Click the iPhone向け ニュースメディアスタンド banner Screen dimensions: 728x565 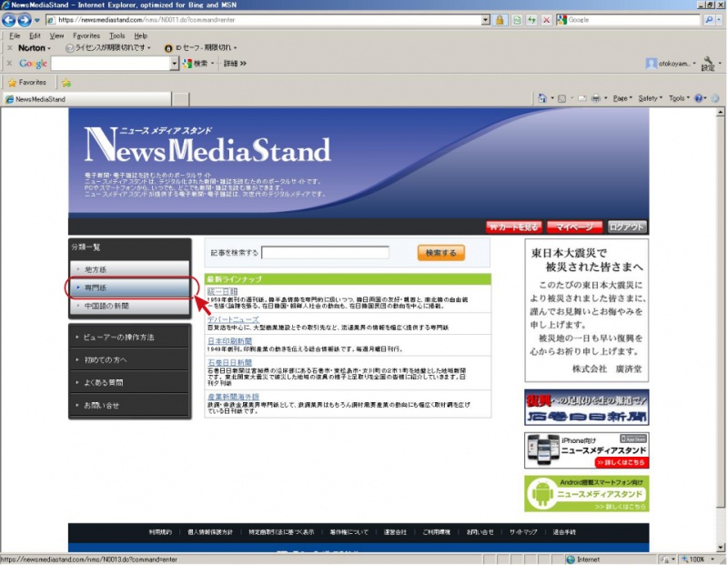point(587,450)
